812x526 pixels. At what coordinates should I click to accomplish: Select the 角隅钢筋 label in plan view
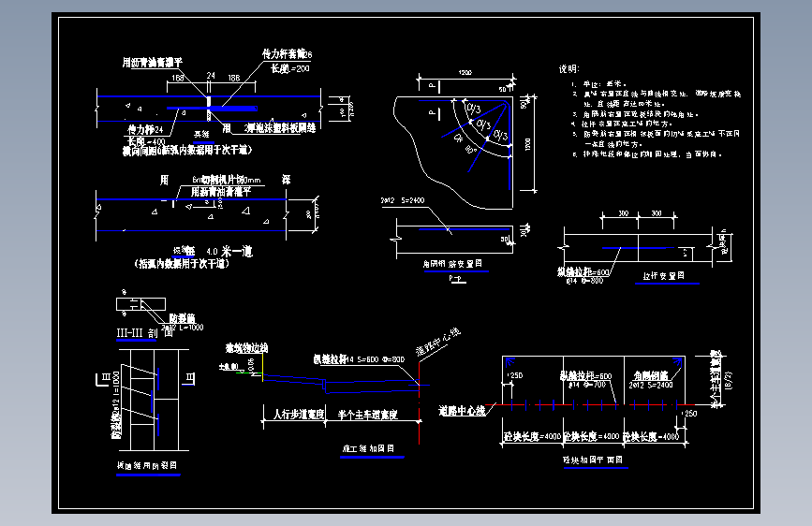click(651, 375)
